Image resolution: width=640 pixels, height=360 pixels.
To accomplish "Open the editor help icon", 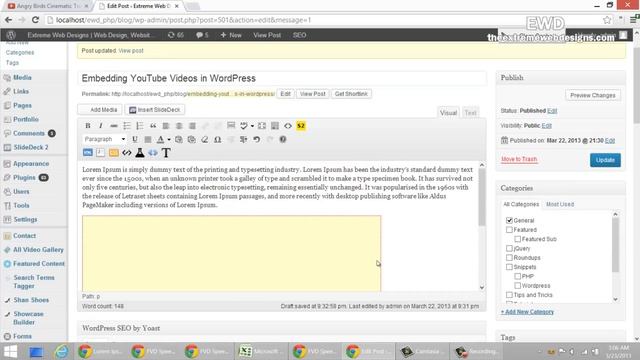I will click(x=282, y=139).
